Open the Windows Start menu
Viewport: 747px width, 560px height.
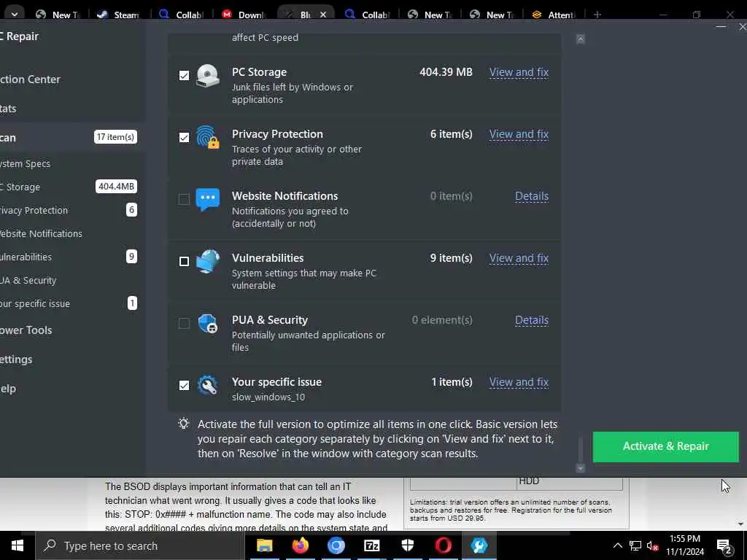pos(18,545)
